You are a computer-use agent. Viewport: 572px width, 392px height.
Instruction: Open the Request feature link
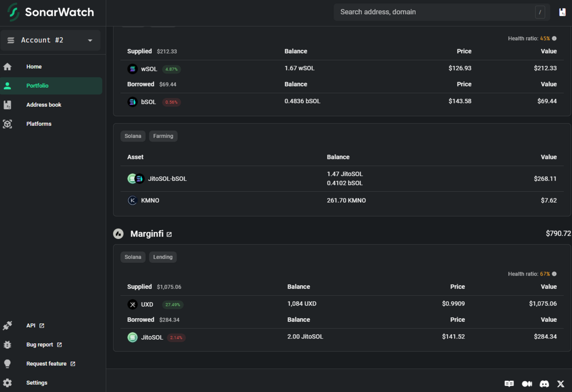click(x=51, y=364)
